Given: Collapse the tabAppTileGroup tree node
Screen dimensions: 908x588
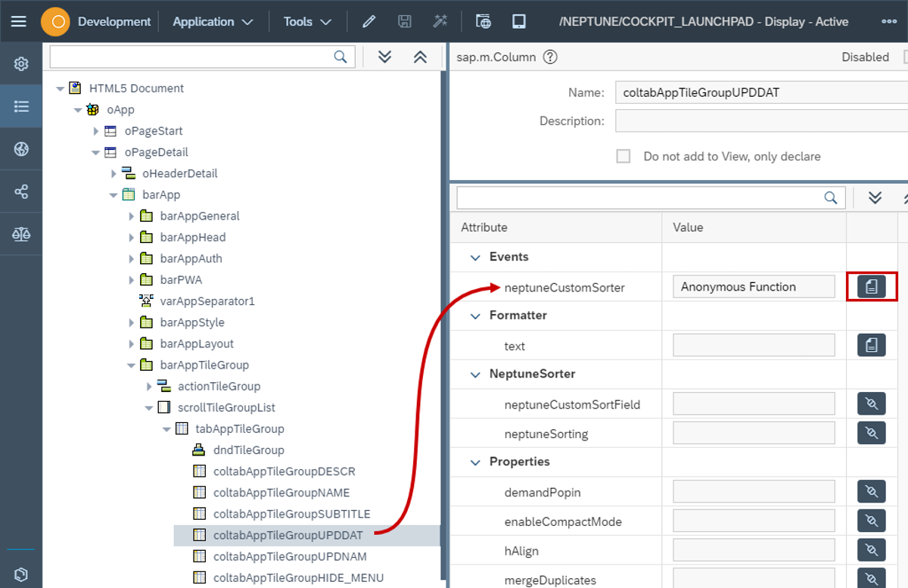Looking at the screenshot, I should 166,429.
